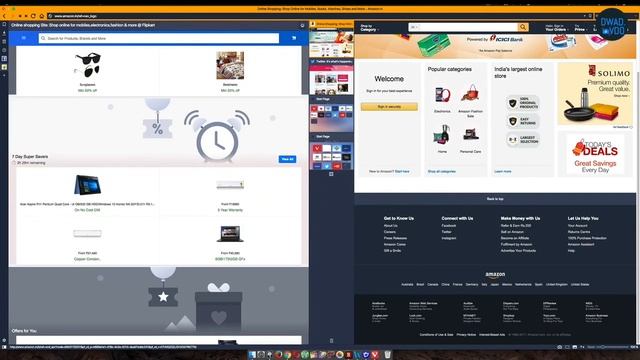This screenshot has height=360, width=640.
Task: Open Vivaldi icon in the macOS dock
Action: [x=375, y=355]
